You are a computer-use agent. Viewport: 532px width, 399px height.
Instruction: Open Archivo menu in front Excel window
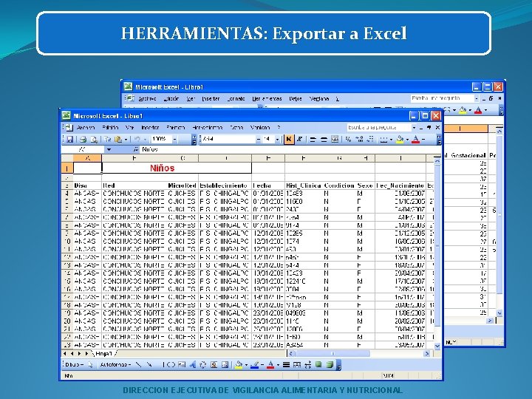click(x=86, y=128)
